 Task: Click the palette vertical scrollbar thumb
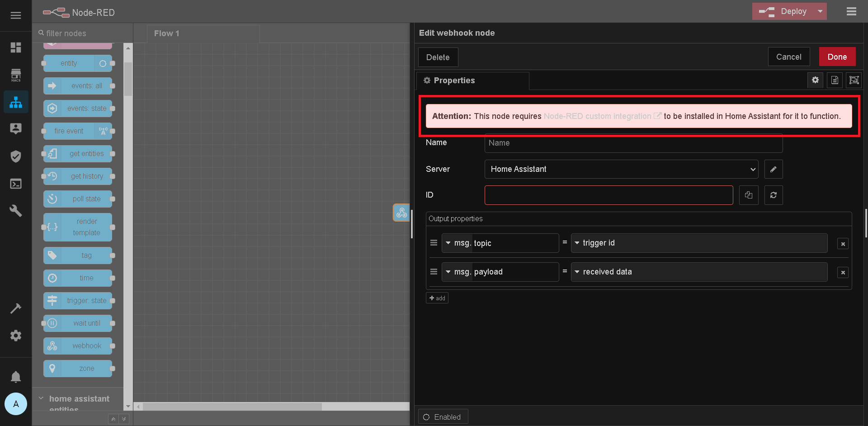point(128,79)
